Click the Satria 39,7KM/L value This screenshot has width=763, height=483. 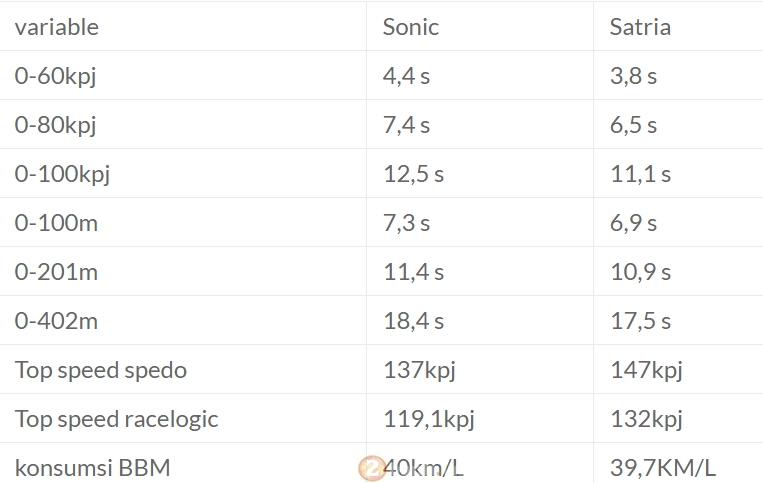point(663,468)
